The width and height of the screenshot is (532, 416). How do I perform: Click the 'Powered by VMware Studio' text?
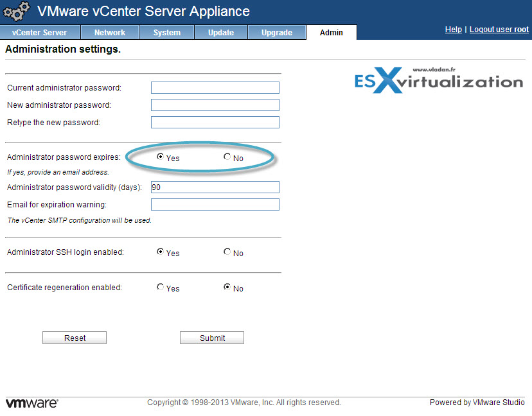477,403
